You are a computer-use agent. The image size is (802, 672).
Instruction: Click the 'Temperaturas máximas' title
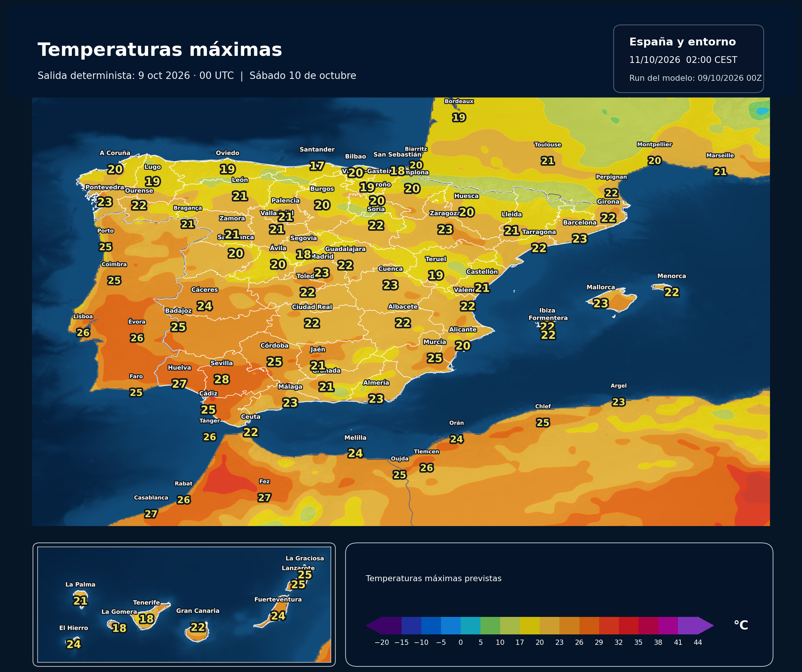tap(160, 50)
